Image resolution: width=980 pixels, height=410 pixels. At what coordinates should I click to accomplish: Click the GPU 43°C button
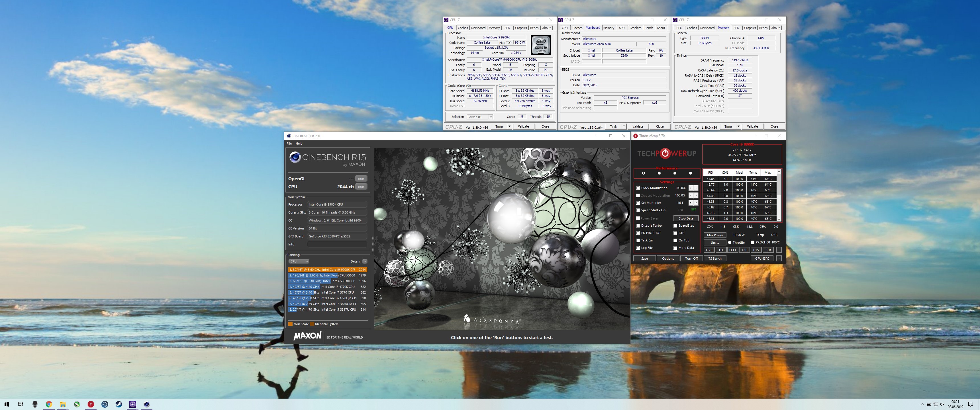coord(762,259)
